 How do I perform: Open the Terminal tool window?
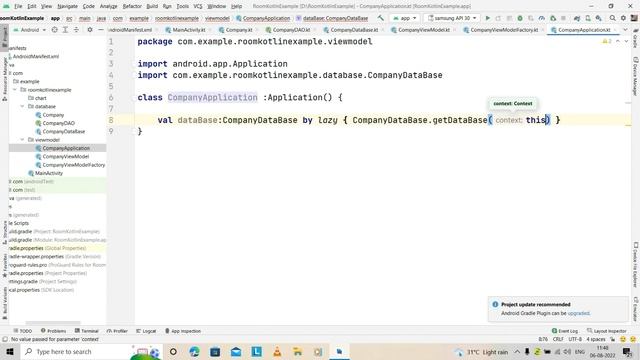87,331
